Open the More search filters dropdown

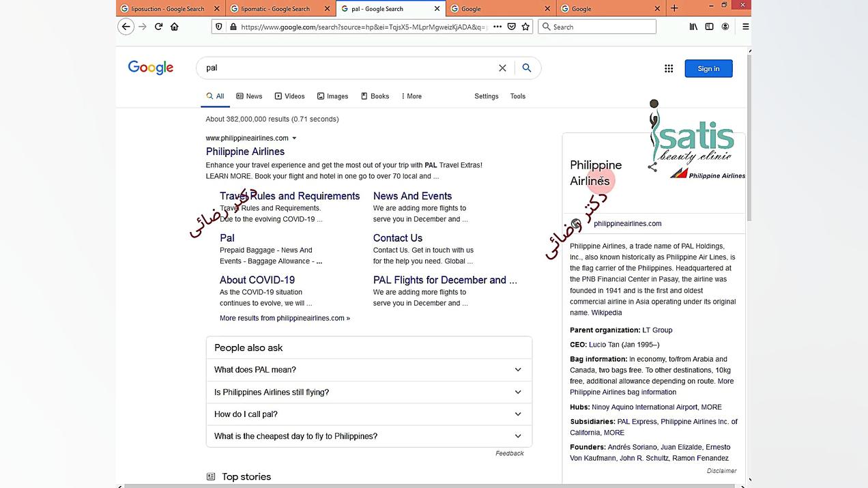(x=411, y=96)
